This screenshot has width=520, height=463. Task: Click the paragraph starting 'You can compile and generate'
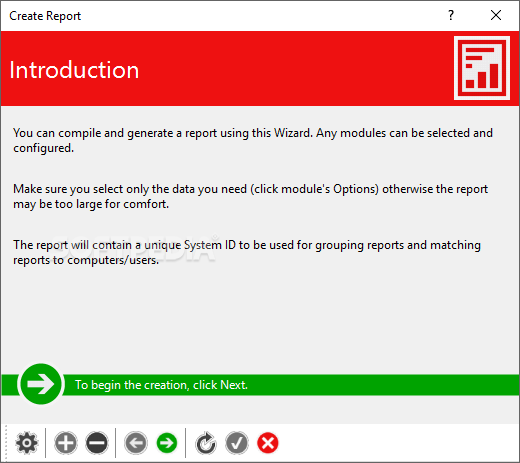point(253,140)
